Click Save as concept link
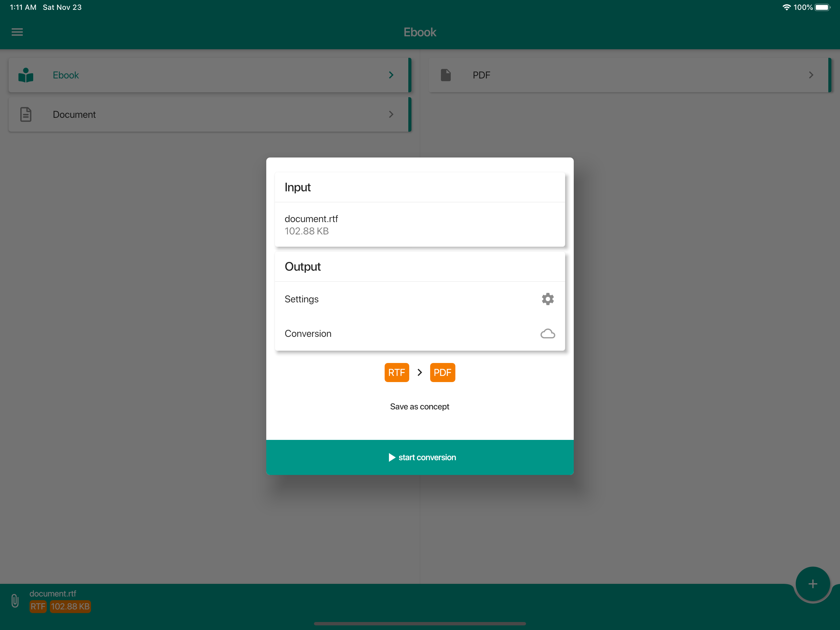840x630 pixels. tap(419, 407)
